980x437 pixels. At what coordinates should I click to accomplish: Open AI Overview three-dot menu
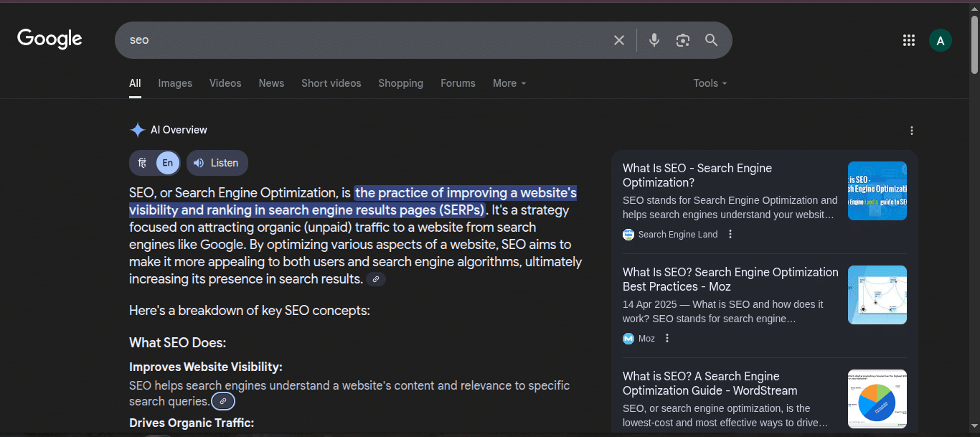tap(912, 131)
